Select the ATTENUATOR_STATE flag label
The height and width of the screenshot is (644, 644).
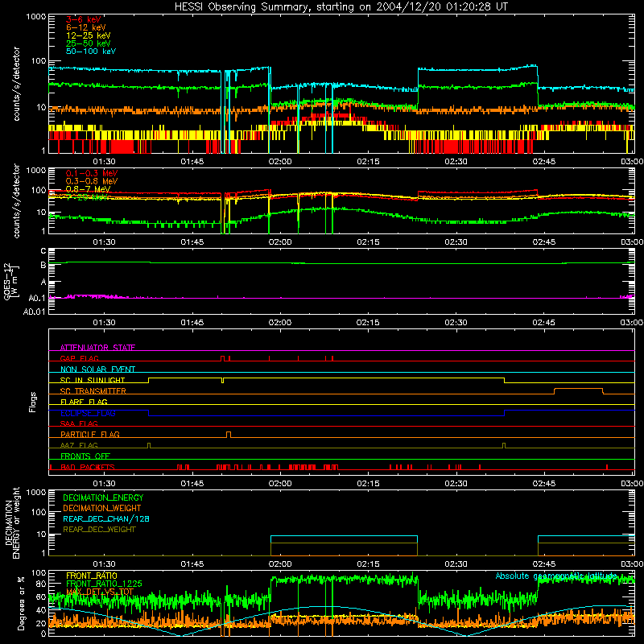tap(97, 348)
